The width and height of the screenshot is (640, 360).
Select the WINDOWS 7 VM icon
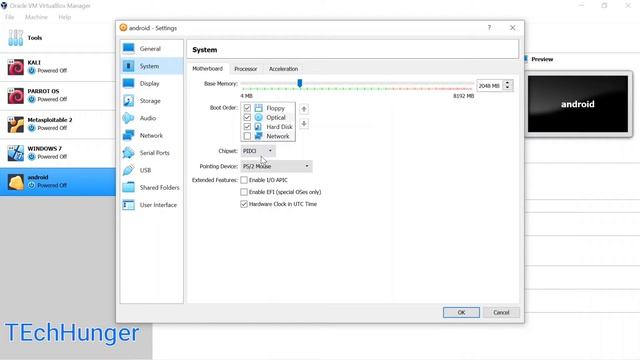coord(16,153)
